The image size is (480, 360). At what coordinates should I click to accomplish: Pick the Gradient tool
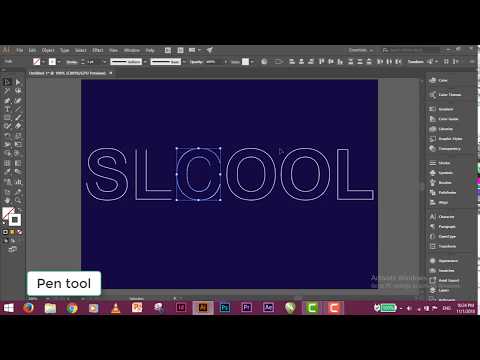18,163
